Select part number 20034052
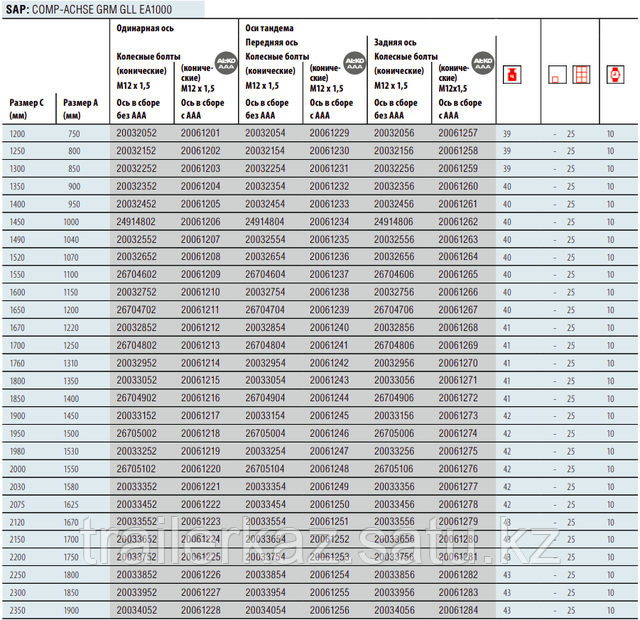640x620 pixels. 136,610
